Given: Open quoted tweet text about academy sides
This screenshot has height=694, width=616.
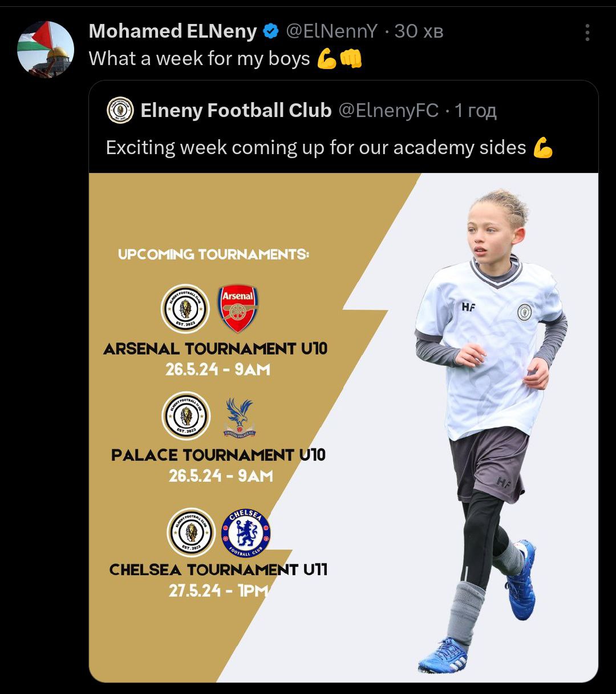Looking at the screenshot, I should point(316,148).
